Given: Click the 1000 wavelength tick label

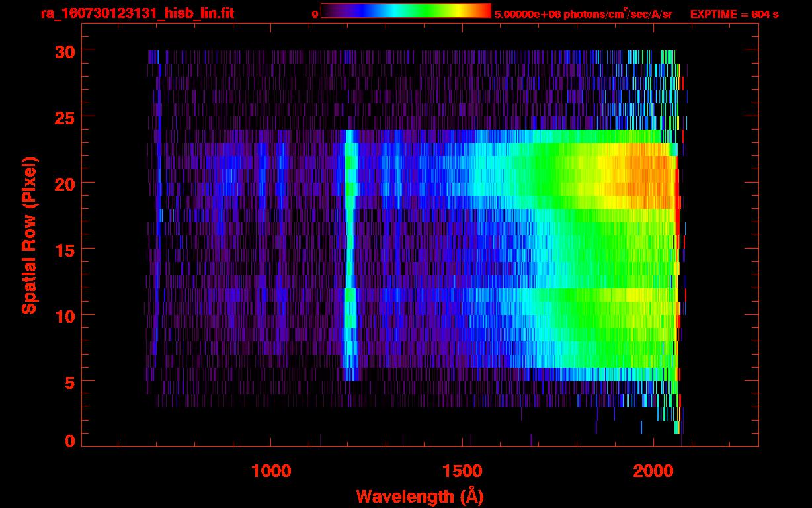Looking at the screenshot, I should [271, 471].
